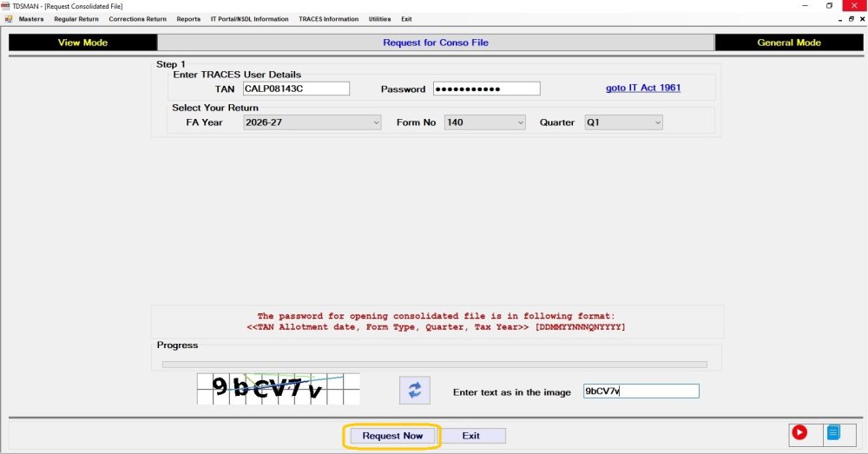
Task: Click the Select Your Return label
Action: pos(214,108)
